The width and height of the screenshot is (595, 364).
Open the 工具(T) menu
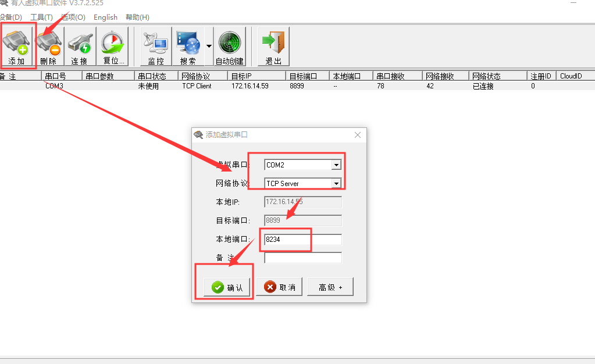coord(41,17)
